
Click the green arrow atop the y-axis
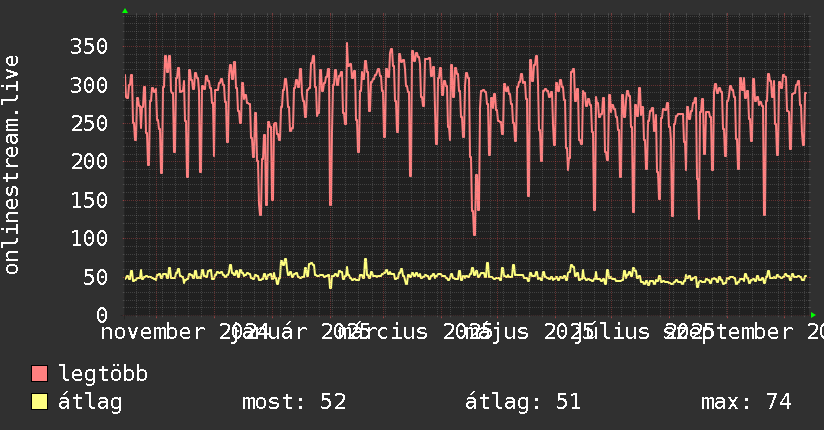pos(125,11)
